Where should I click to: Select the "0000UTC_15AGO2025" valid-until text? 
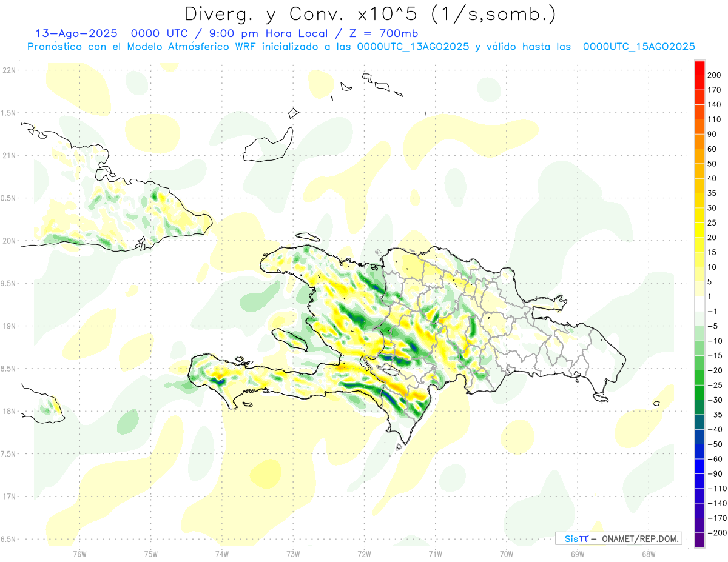pos(639,47)
